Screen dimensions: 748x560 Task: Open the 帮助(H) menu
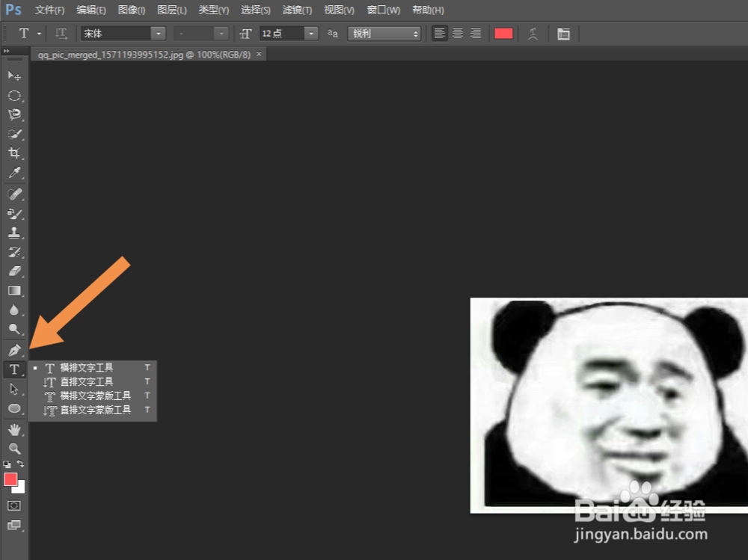428,10
